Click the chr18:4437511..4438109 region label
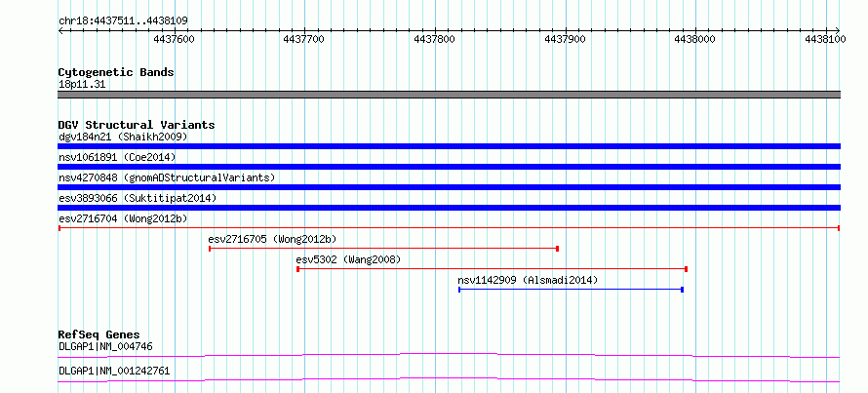The height and width of the screenshot is (393, 868). pyautogui.click(x=123, y=20)
